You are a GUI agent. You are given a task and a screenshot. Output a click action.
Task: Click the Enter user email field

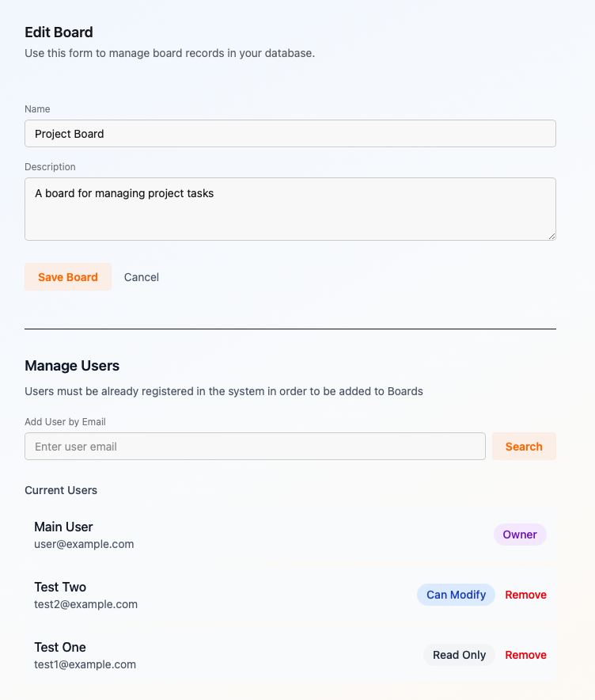point(255,447)
